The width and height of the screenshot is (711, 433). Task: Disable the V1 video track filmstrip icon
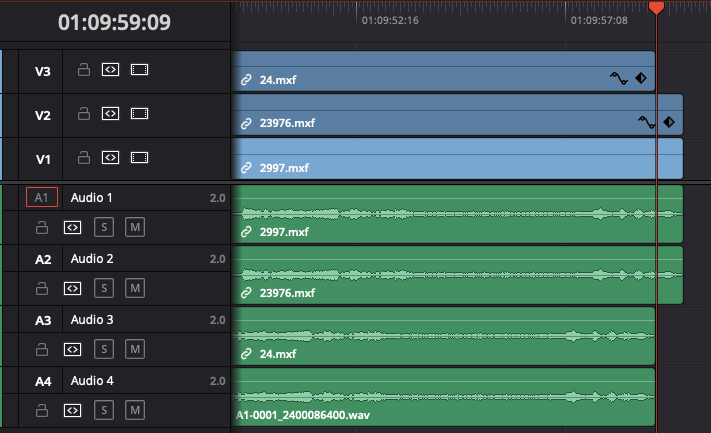[139, 157]
